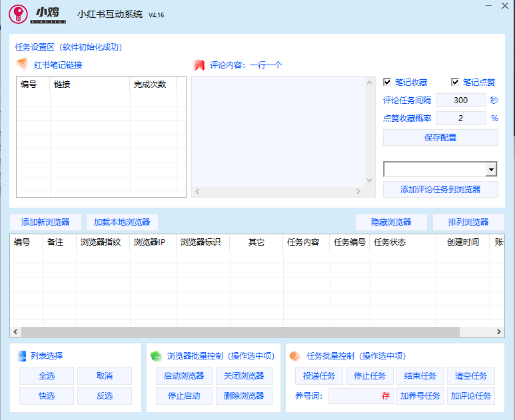Minimize the 小红书互动系统 window

489,6
